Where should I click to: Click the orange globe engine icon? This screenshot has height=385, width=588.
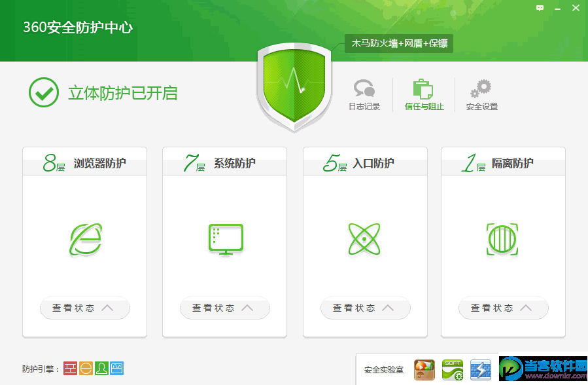click(86, 369)
